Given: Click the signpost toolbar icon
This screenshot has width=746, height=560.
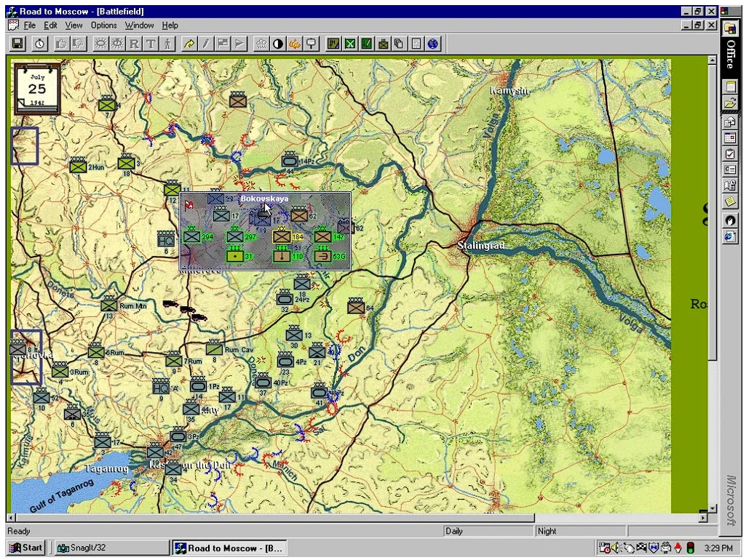Looking at the screenshot, I should coord(312,44).
